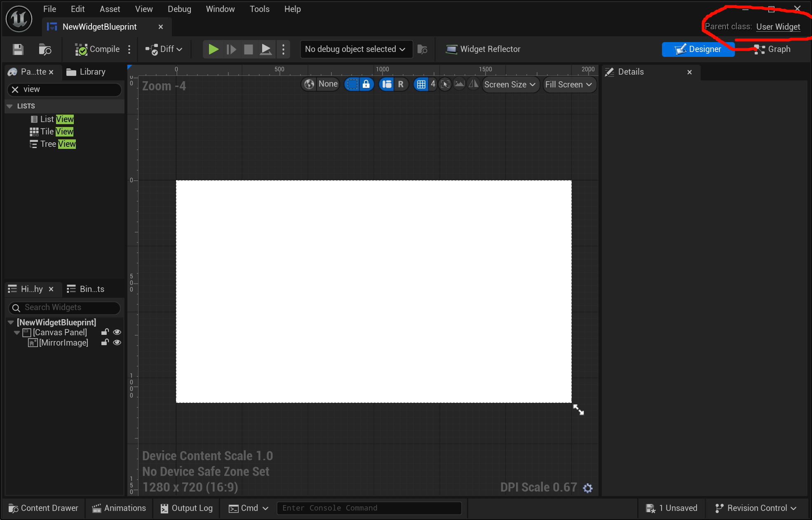Click the Stop simulation square icon
This screenshot has width=812, height=520.
coord(248,49)
